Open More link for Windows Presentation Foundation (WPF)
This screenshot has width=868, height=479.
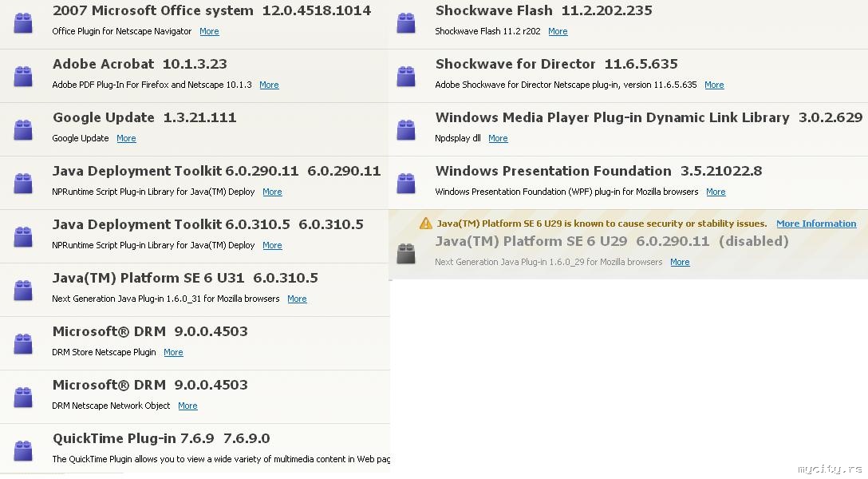point(716,192)
